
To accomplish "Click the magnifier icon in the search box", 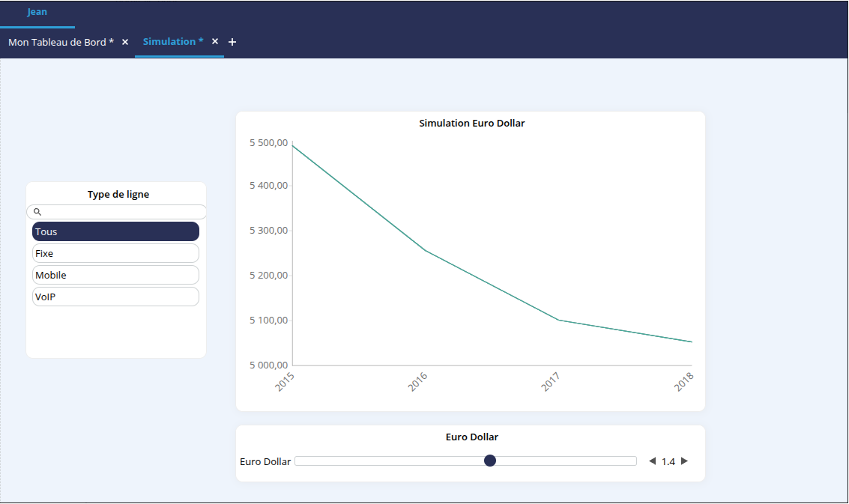I will [x=37, y=212].
